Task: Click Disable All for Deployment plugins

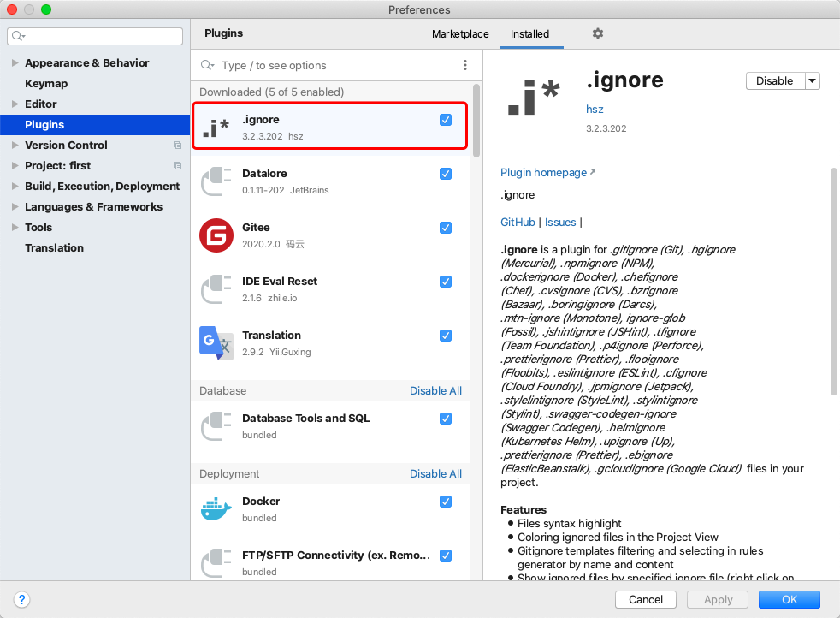Action: point(435,474)
